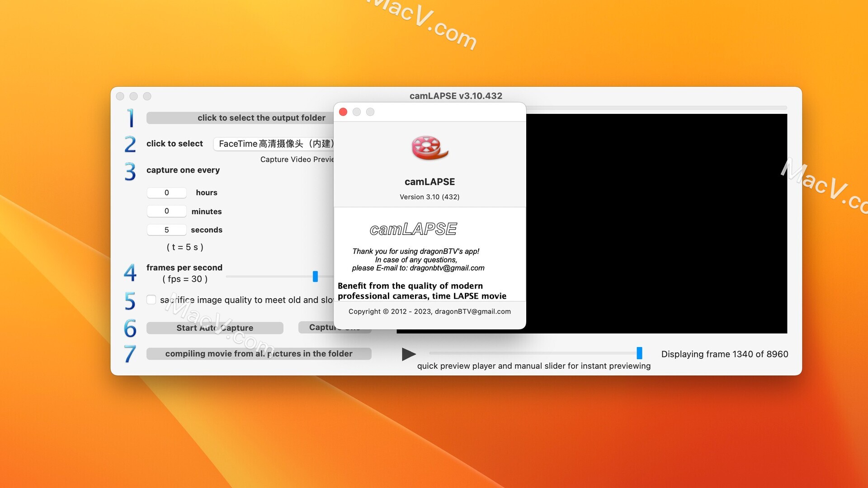Click the step 3 number icon
The image size is (868, 488).
pos(130,172)
